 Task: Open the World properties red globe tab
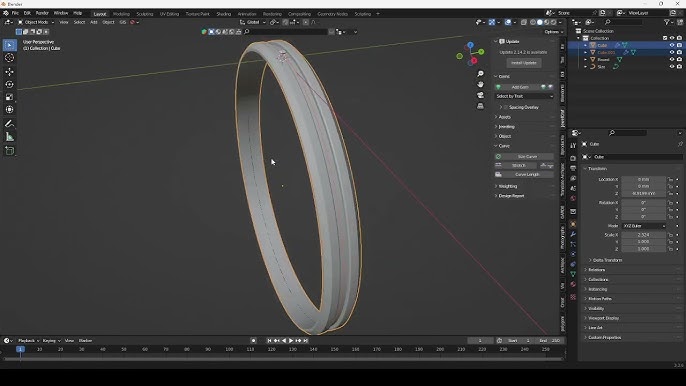click(x=573, y=199)
